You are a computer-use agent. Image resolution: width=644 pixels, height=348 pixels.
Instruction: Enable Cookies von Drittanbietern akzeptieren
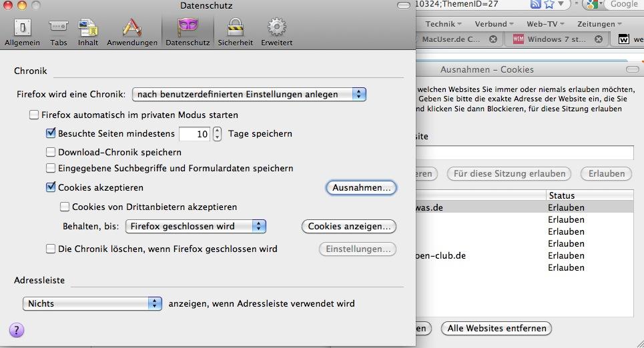pyautogui.click(x=65, y=207)
